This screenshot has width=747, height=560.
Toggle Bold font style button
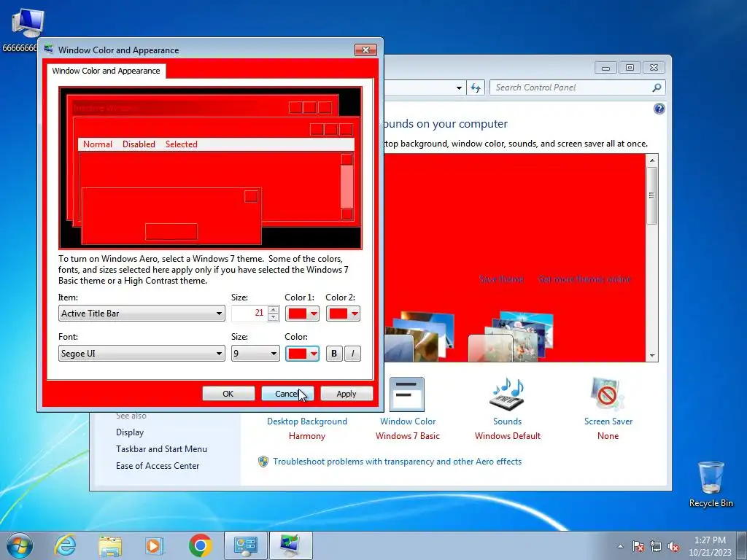334,354
